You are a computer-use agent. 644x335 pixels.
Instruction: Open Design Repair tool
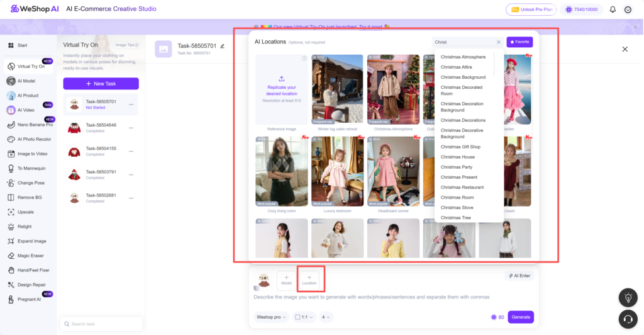point(28,285)
